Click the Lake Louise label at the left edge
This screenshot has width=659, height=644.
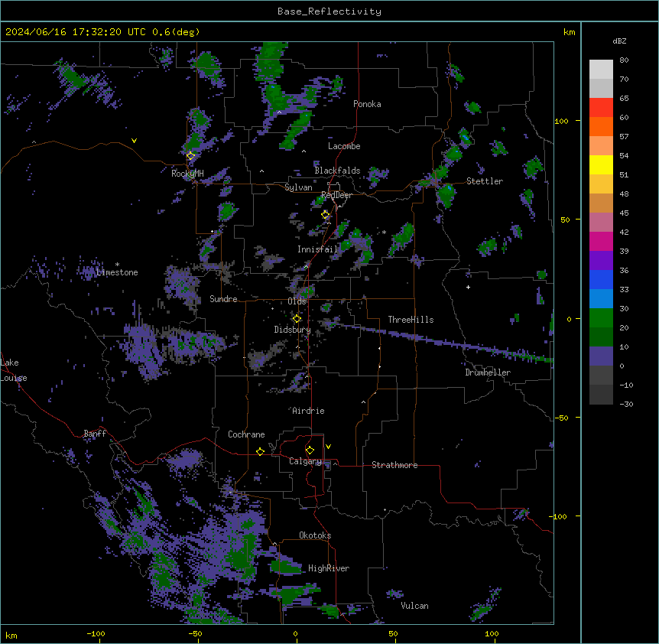coord(14,370)
